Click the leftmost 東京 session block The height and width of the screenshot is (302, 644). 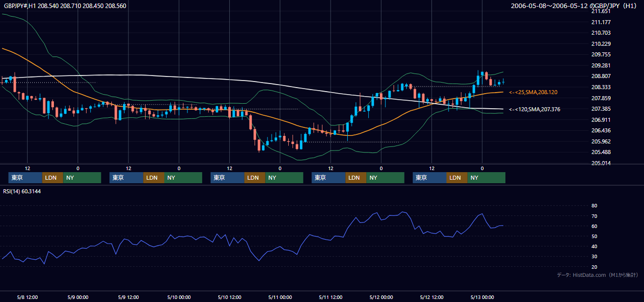[25, 178]
